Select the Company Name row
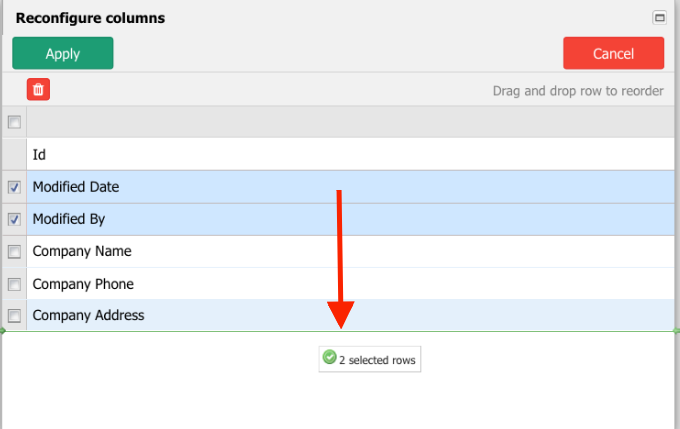680x429 pixels. click(x=82, y=251)
